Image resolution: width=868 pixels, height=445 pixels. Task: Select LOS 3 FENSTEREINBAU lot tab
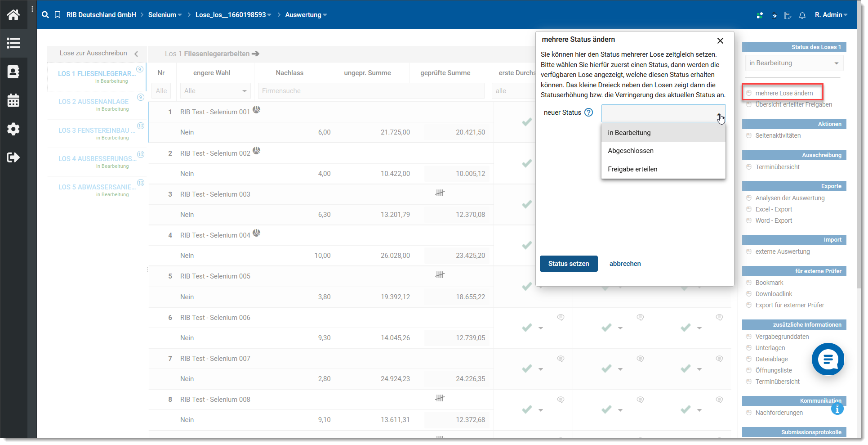[97, 134]
